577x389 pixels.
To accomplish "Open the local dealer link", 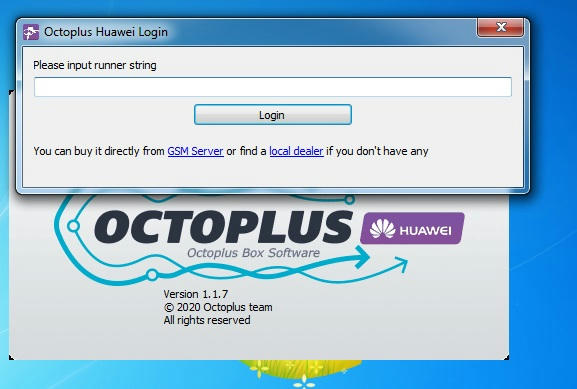I will coord(296,151).
